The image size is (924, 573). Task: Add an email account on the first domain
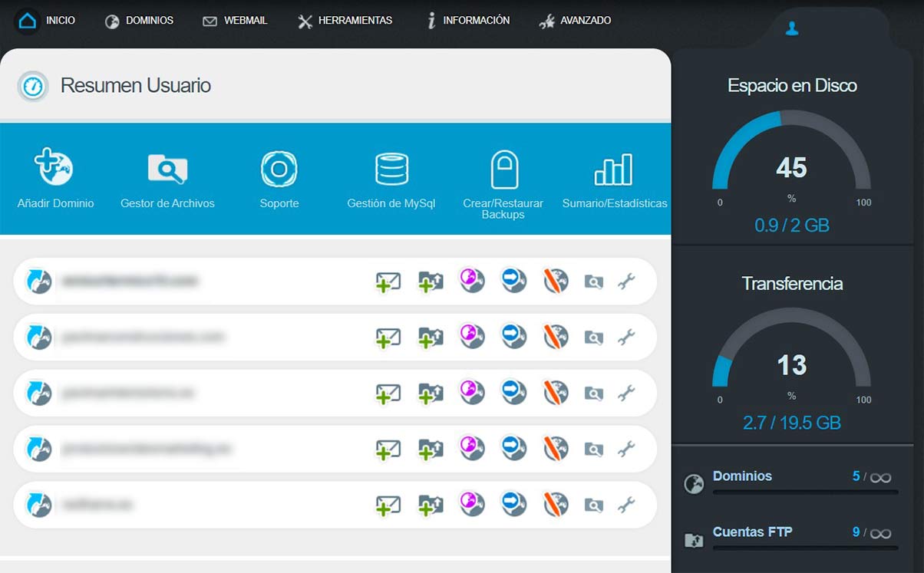pyautogui.click(x=388, y=282)
